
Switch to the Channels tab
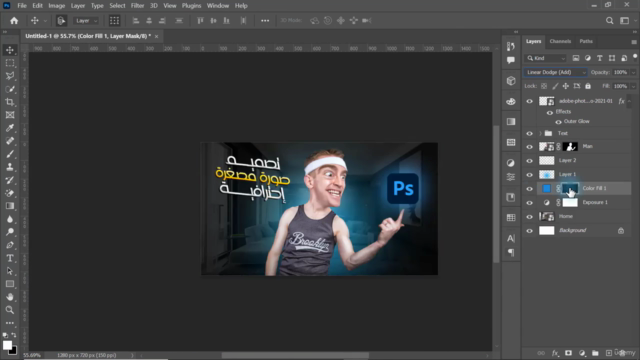560,41
